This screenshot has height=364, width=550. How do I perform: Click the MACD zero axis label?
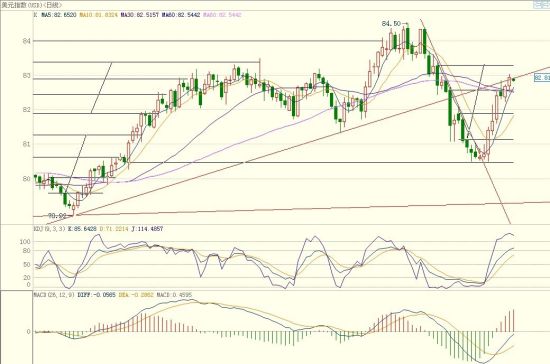click(x=29, y=331)
